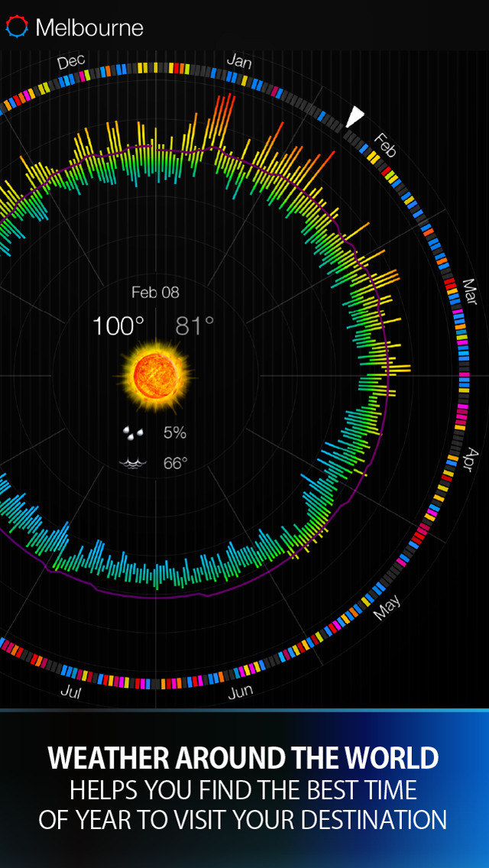Select the white triangle date pointer

(x=354, y=117)
